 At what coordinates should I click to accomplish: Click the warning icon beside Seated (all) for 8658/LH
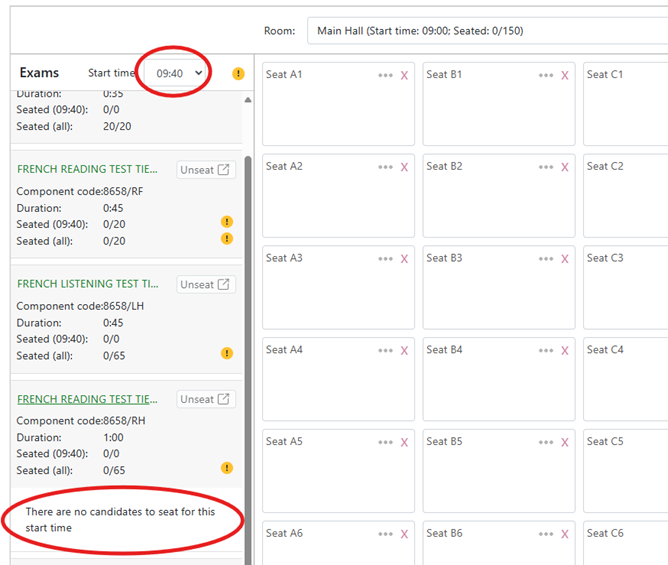227,353
